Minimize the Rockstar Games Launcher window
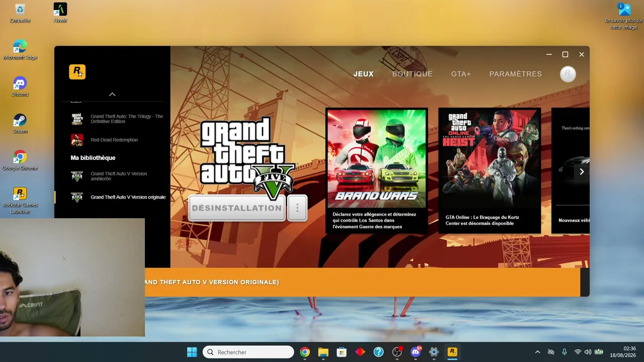644x362 pixels. [x=549, y=54]
